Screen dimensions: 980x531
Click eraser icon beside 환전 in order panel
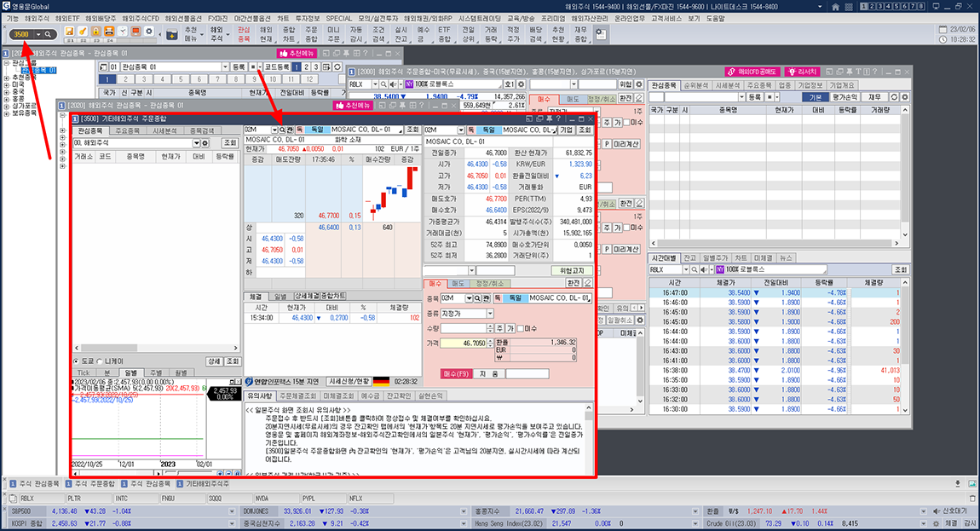(588, 283)
